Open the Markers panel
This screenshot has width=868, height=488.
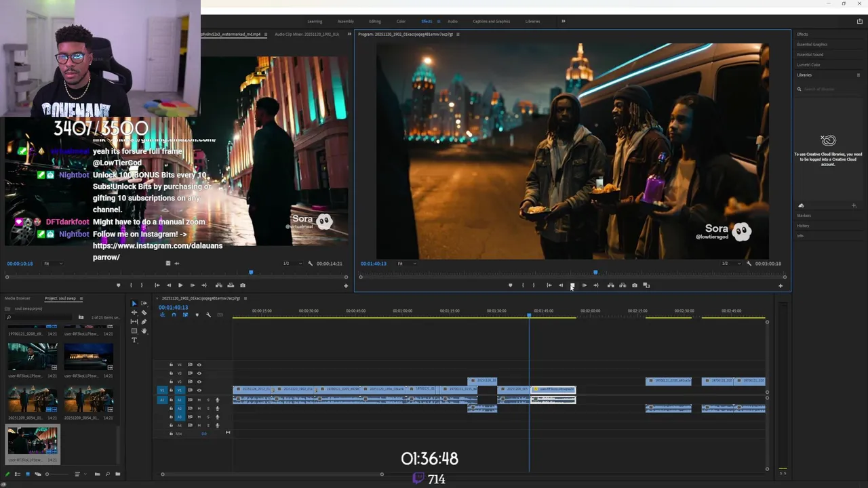click(x=804, y=216)
